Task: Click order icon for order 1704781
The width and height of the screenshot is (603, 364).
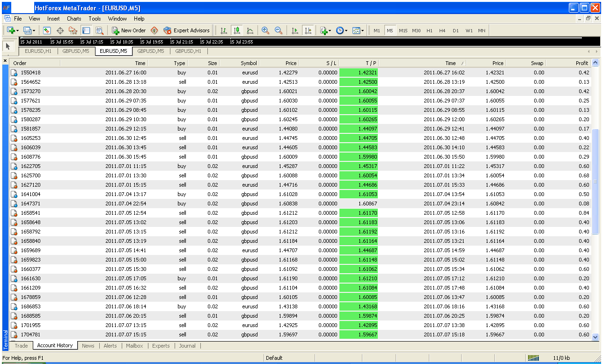Action: pos(14,335)
